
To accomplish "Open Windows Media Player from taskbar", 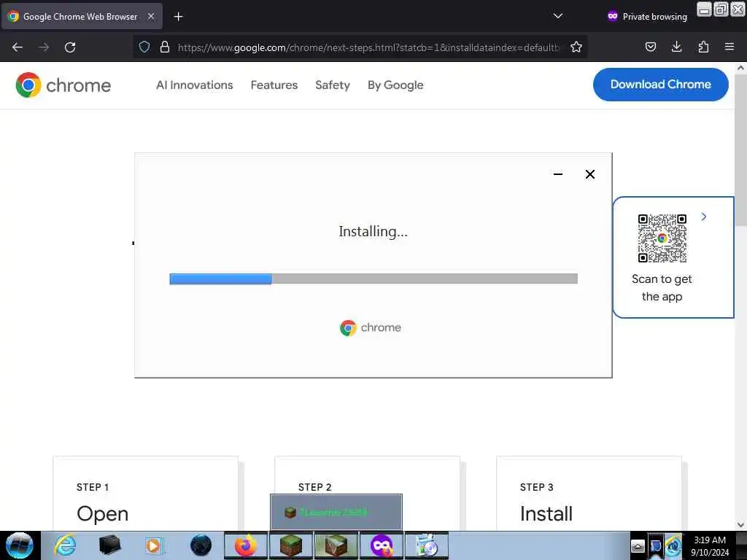I will click(154, 545).
